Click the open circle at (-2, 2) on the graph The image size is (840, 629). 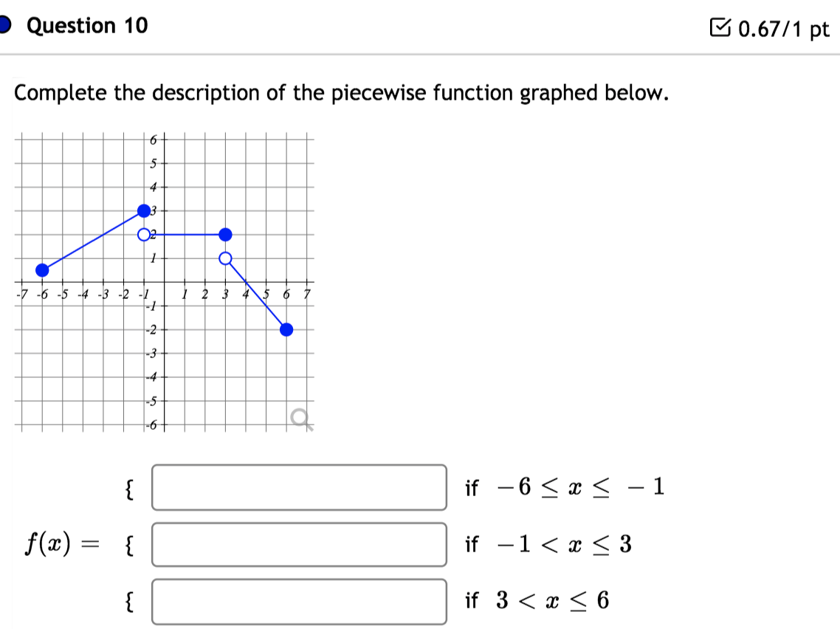click(142, 233)
